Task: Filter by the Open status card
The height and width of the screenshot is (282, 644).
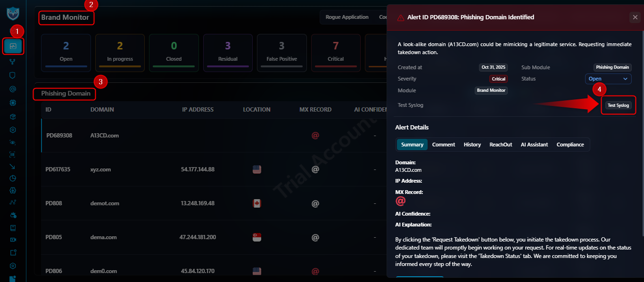Action: pyautogui.click(x=66, y=53)
